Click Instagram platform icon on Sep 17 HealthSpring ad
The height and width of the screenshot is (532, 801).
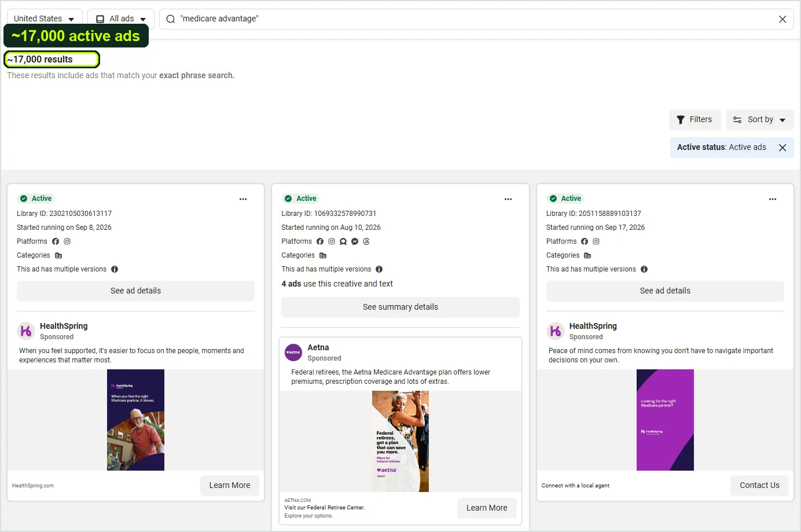pos(596,241)
